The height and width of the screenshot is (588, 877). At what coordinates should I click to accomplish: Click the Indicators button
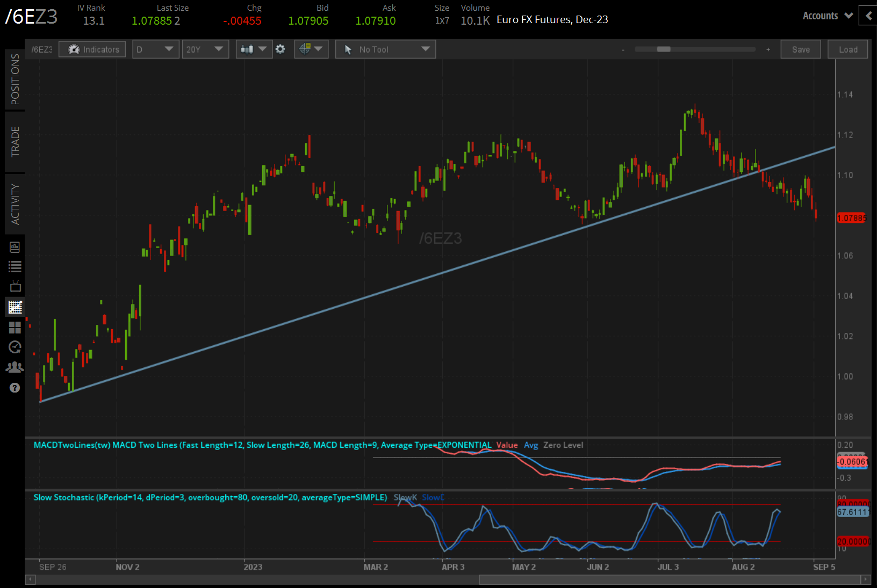pyautogui.click(x=92, y=49)
